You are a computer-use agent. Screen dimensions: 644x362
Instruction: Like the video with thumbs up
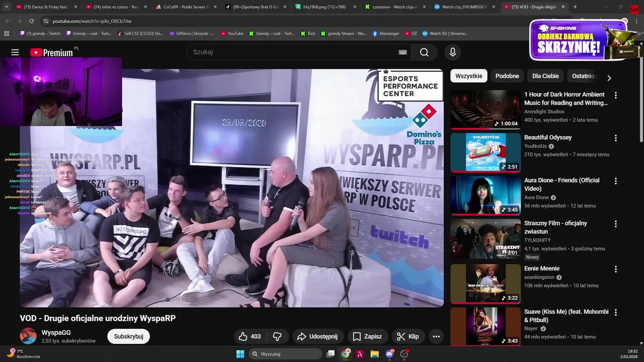tap(249, 336)
